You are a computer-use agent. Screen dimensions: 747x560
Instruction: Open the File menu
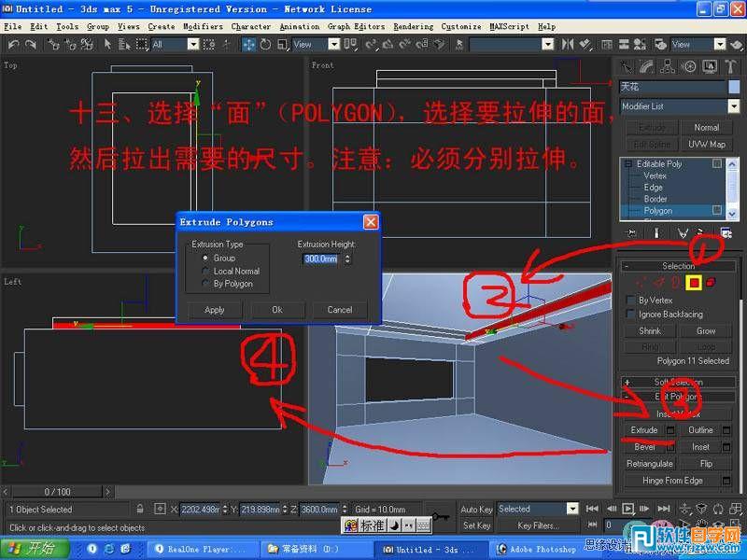point(13,27)
